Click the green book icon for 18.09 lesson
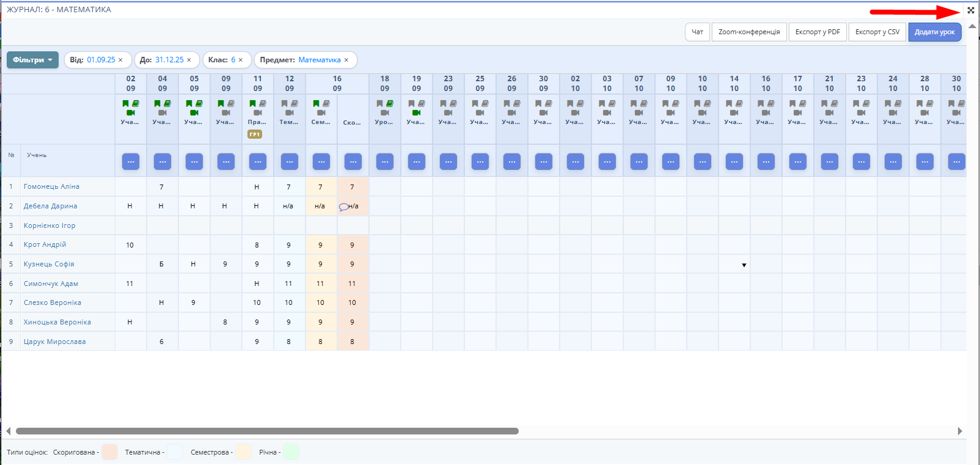Screen dimensions: 980x465 pyautogui.click(x=390, y=104)
